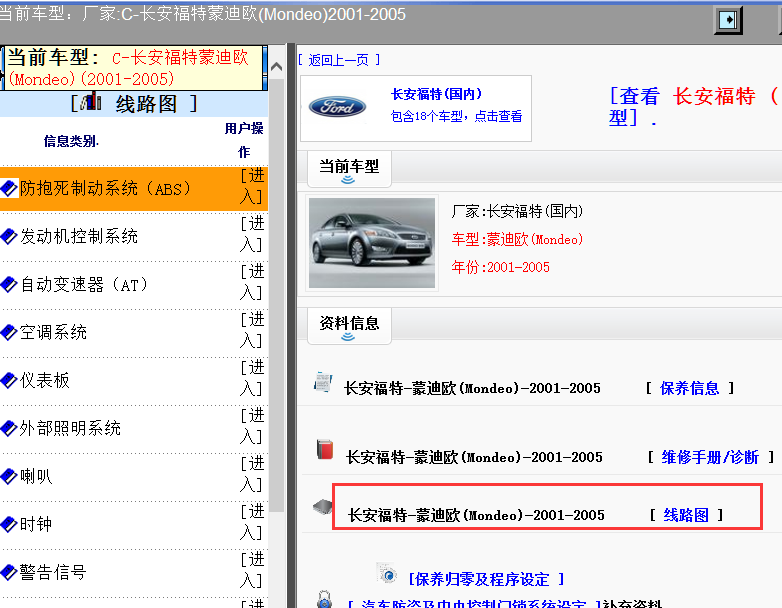
Task: Click 包含18个车型，点击查看 link
Action: click(x=456, y=116)
